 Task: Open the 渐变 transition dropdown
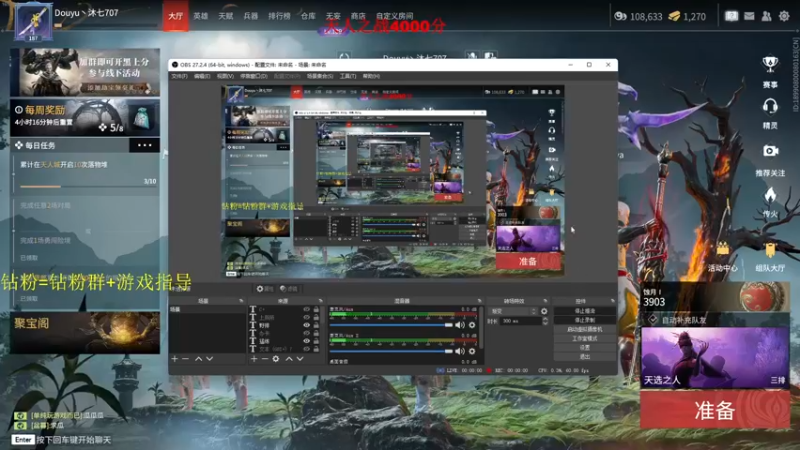(513, 311)
